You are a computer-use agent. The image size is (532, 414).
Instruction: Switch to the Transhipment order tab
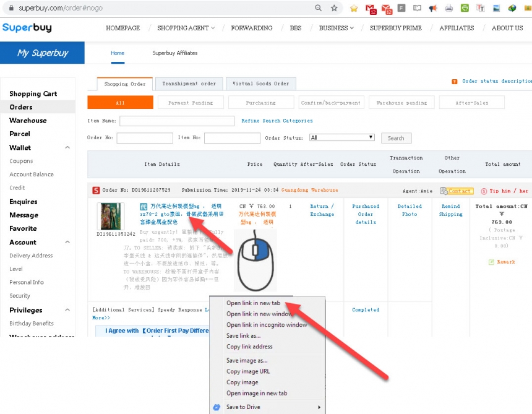click(189, 84)
